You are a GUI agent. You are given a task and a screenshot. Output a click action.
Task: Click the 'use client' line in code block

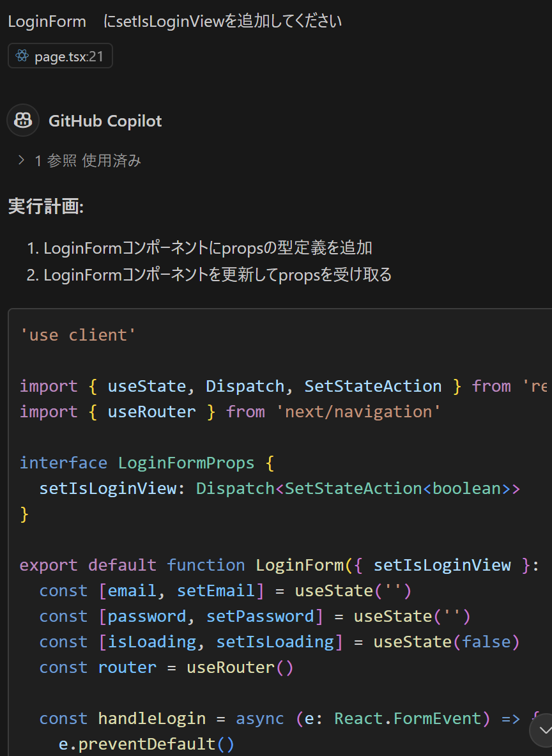coord(77,335)
